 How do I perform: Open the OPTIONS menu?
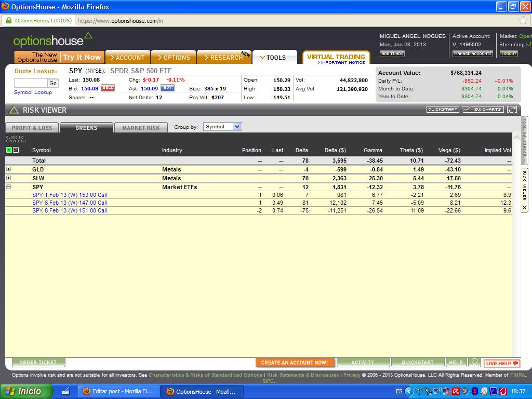174,57
